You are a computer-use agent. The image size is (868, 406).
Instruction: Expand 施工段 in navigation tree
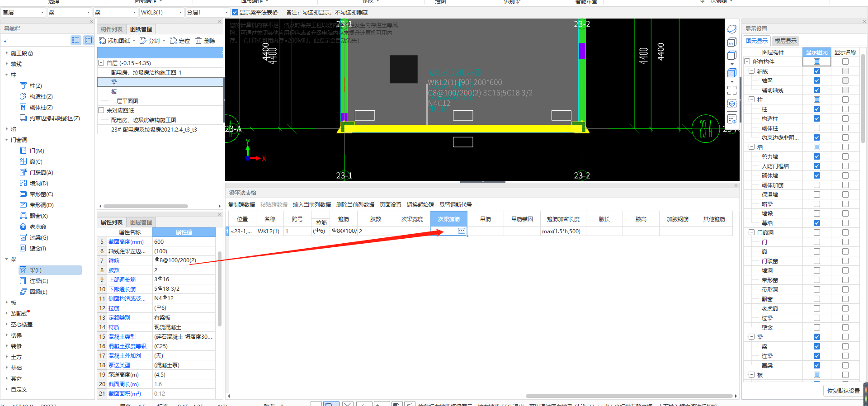pyautogui.click(x=6, y=53)
